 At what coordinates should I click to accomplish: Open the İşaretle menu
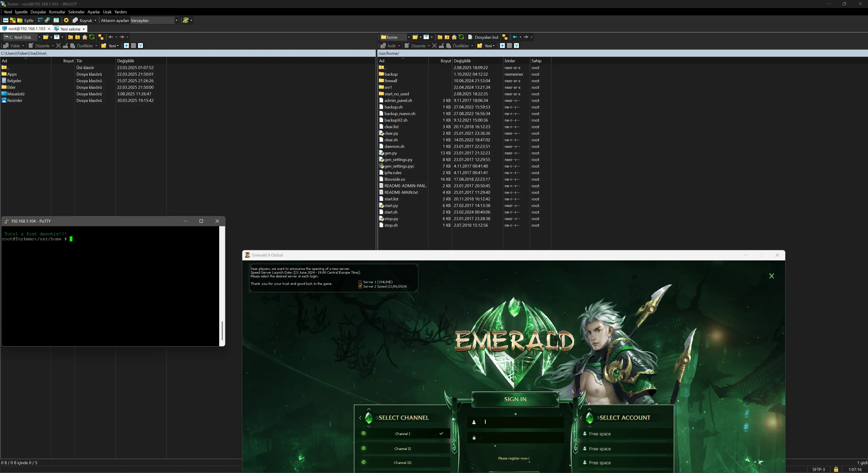point(21,12)
